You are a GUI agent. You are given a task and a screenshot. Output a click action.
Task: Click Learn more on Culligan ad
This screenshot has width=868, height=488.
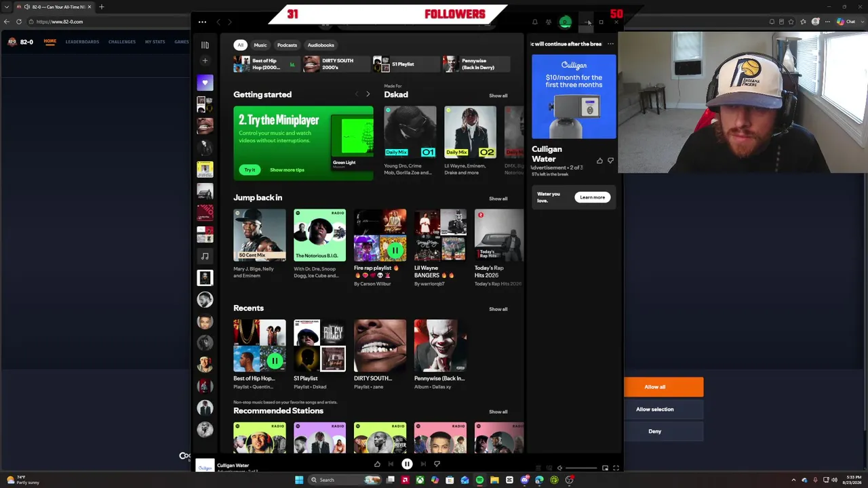[592, 197]
